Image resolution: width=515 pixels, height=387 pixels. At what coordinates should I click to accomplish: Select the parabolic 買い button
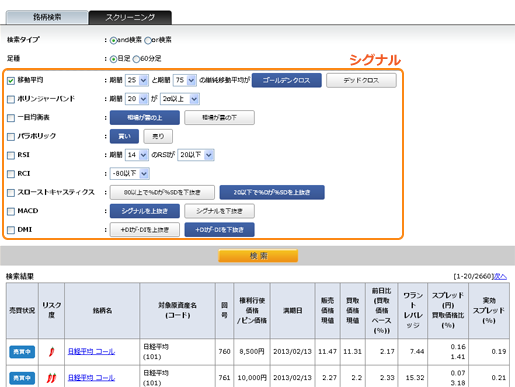click(124, 136)
